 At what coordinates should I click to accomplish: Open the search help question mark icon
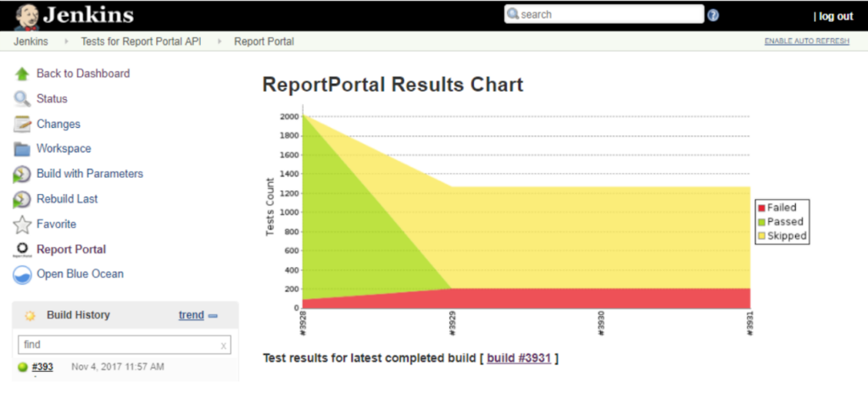(713, 15)
